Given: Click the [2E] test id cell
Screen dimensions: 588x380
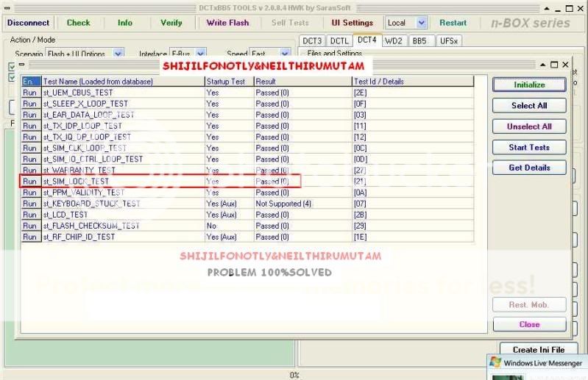Looking at the screenshot, I should tap(413, 93).
